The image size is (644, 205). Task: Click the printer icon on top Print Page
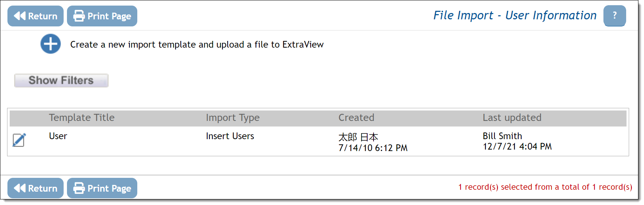(79, 16)
